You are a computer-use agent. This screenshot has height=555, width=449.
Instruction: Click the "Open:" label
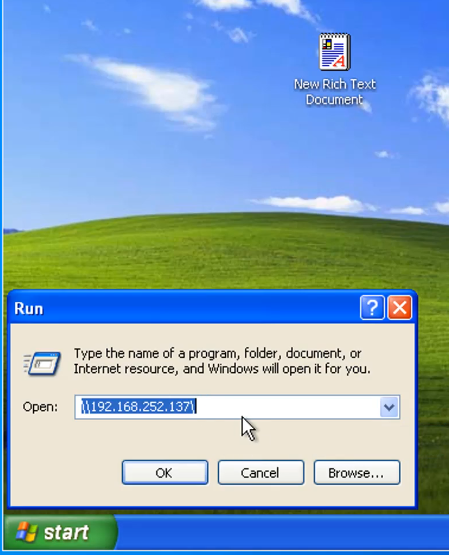(40, 407)
